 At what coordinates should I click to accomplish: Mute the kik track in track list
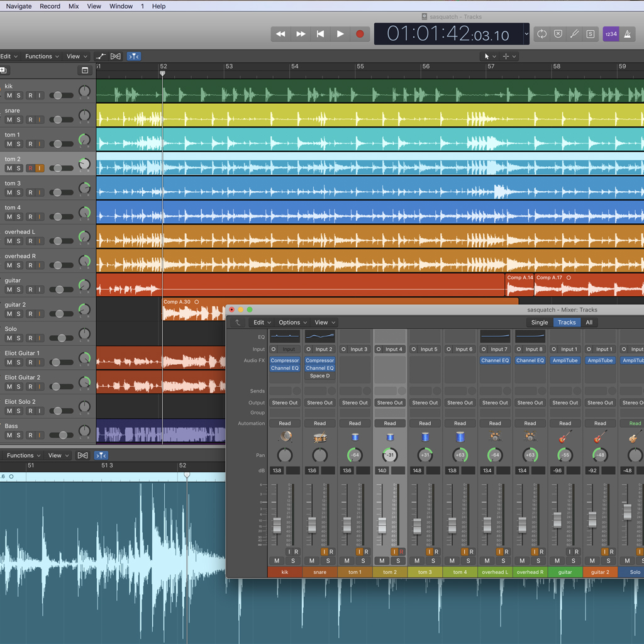point(9,96)
